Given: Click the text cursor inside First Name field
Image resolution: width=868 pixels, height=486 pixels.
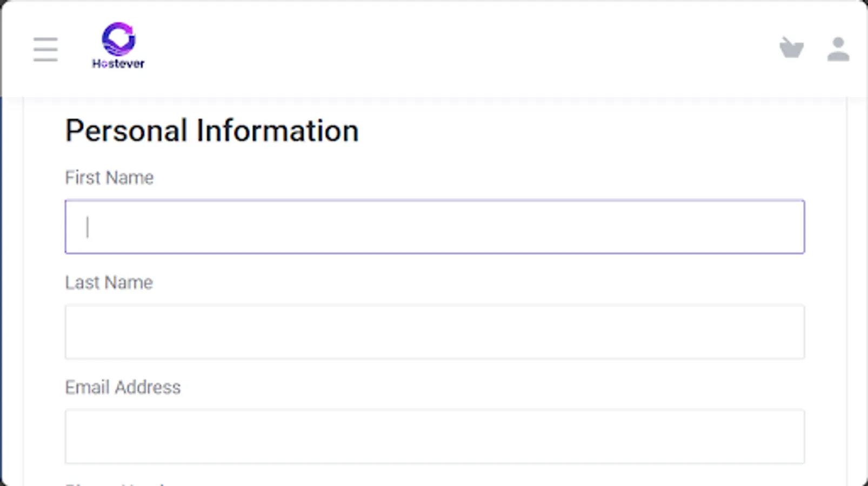Looking at the screenshot, I should tap(88, 227).
